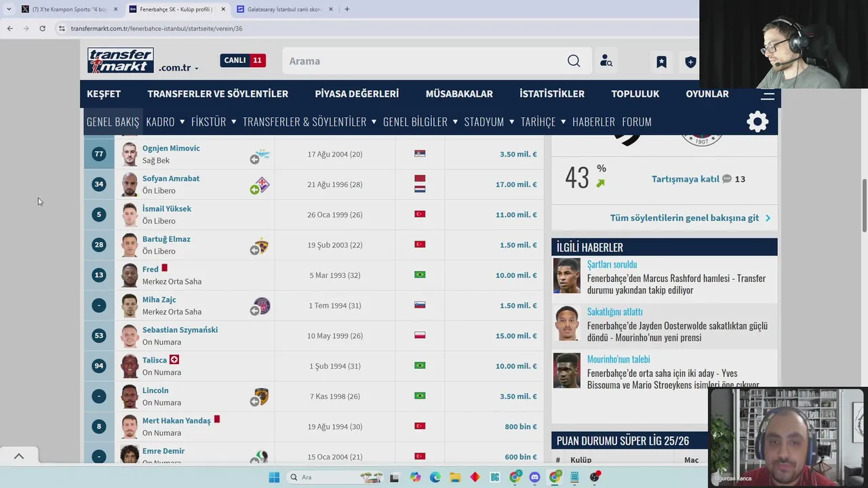Image resolution: width=868 pixels, height=488 pixels.
Task: Open OBS Studio from the taskbar
Action: [595, 477]
